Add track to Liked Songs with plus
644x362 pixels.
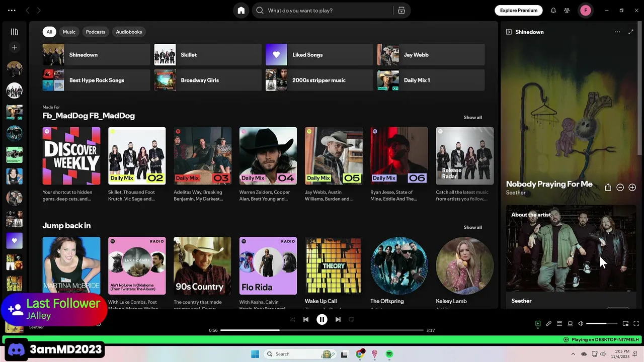[x=632, y=188]
